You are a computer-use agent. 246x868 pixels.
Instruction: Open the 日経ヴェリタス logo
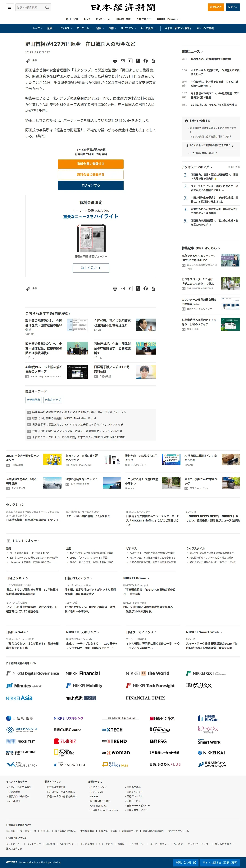(x=199, y=685)
